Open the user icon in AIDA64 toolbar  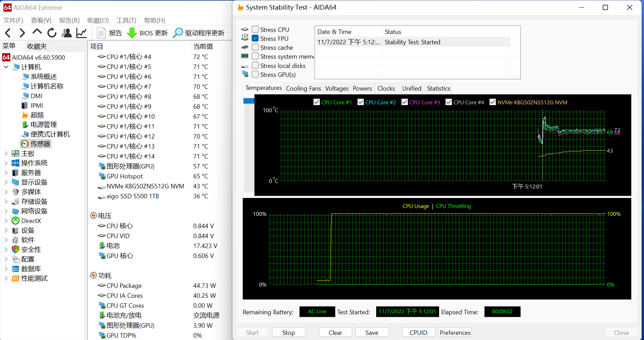pos(67,33)
